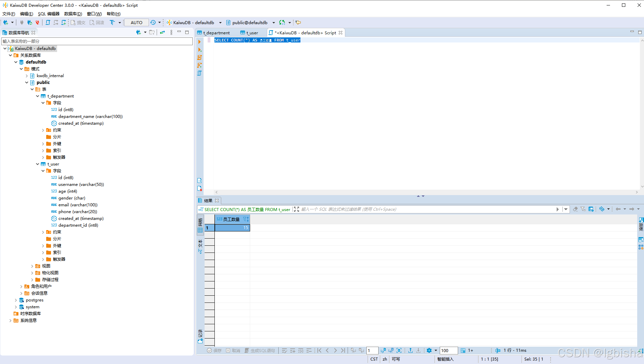Switch results to text (文本) view

[x=200, y=247]
